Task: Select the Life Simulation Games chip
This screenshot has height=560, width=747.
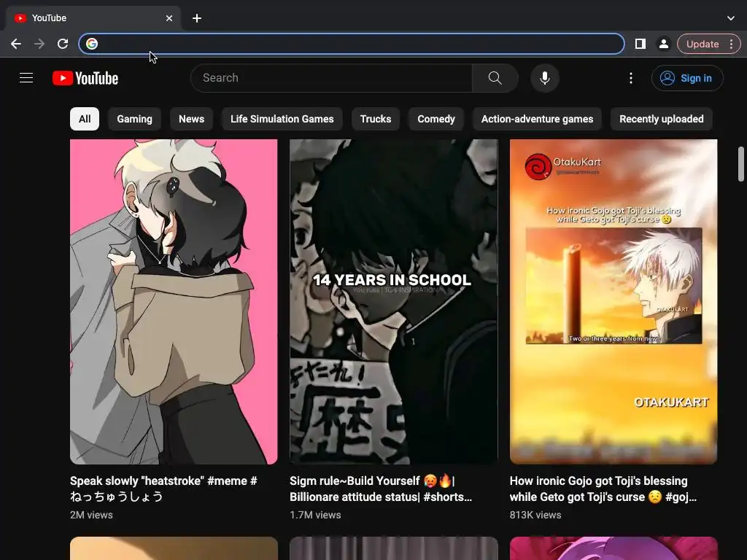Action: tap(282, 119)
